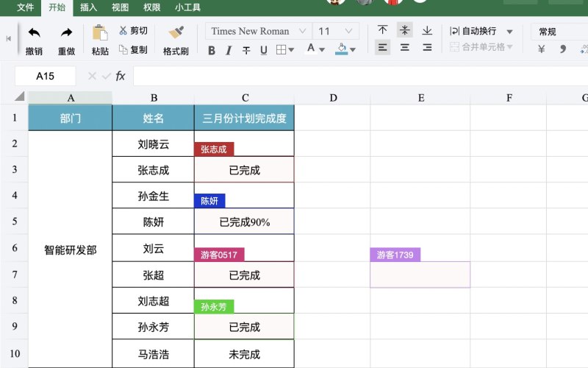Select column D header
Viewport: 588px width, 368px height.
[x=333, y=98]
